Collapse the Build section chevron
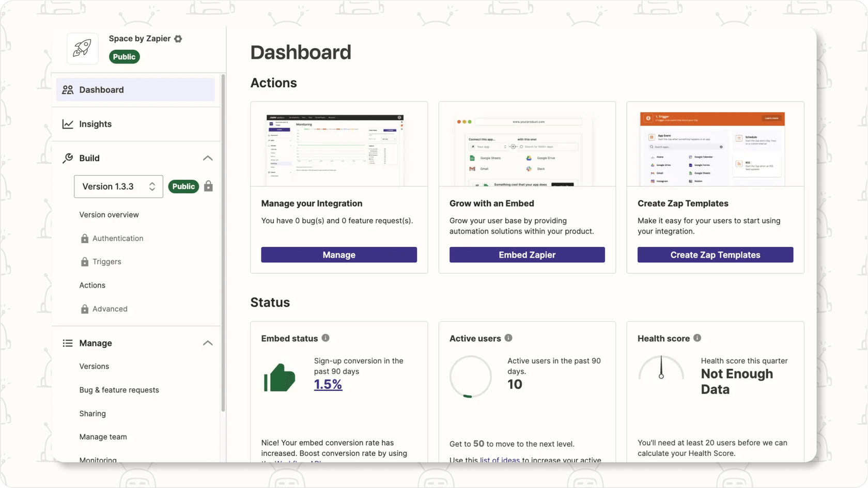 point(208,158)
